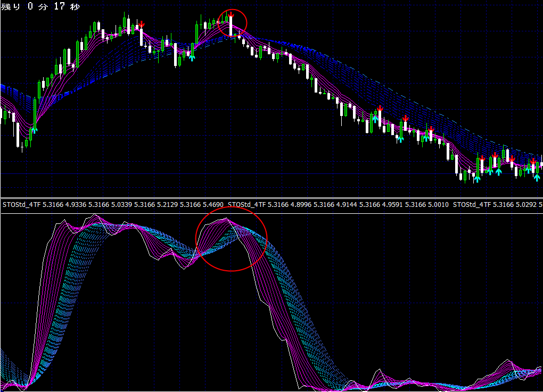Click the long white candle inside the small red circle
The image size is (543, 392).
point(231,26)
